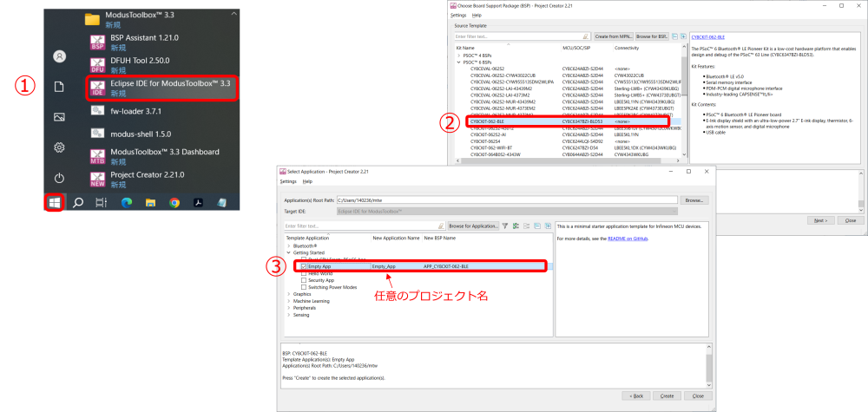The image size is (868, 412).
Task: Expand all BSP tree nodes icon
Action: click(684, 36)
